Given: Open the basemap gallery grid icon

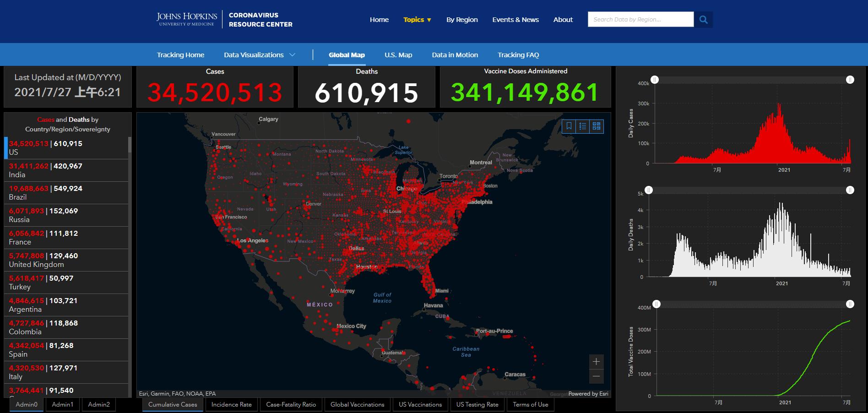Looking at the screenshot, I should click(597, 126).
